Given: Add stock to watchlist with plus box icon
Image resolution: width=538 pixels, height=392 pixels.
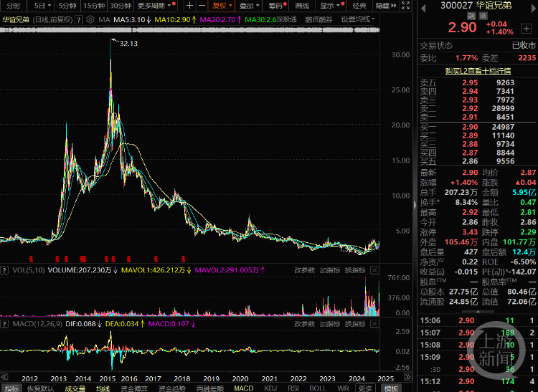Looking at the screenshot, I should coord(527,29).
